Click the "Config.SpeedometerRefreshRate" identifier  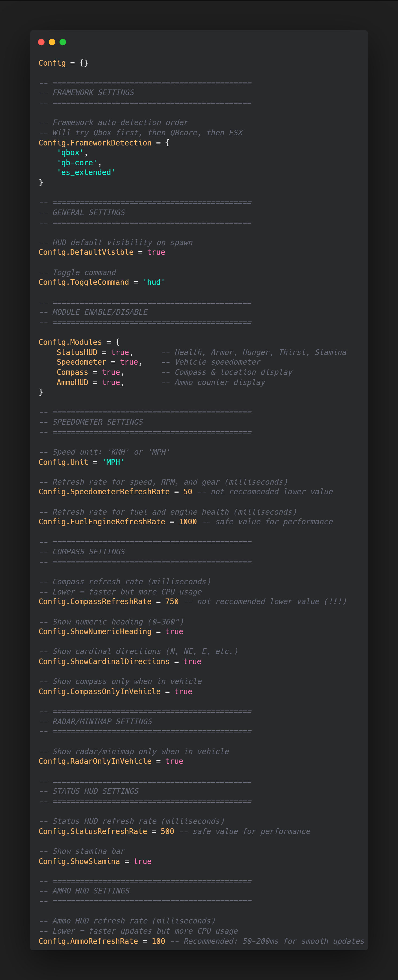coord(104,492)
